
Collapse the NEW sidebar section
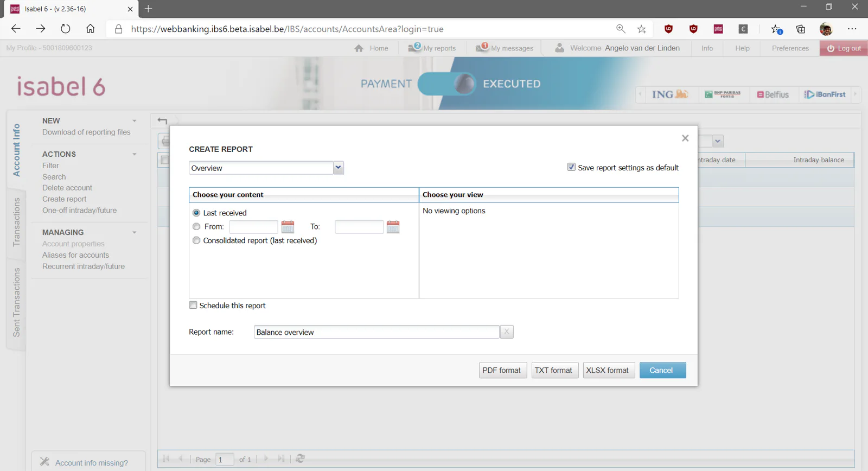click(x=135, y=121)
